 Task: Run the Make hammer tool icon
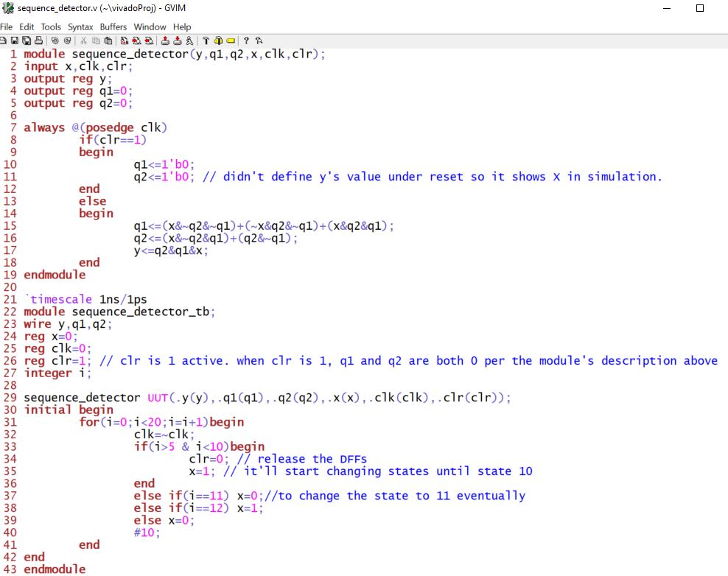pyautogui.click(x=206, y=41)
